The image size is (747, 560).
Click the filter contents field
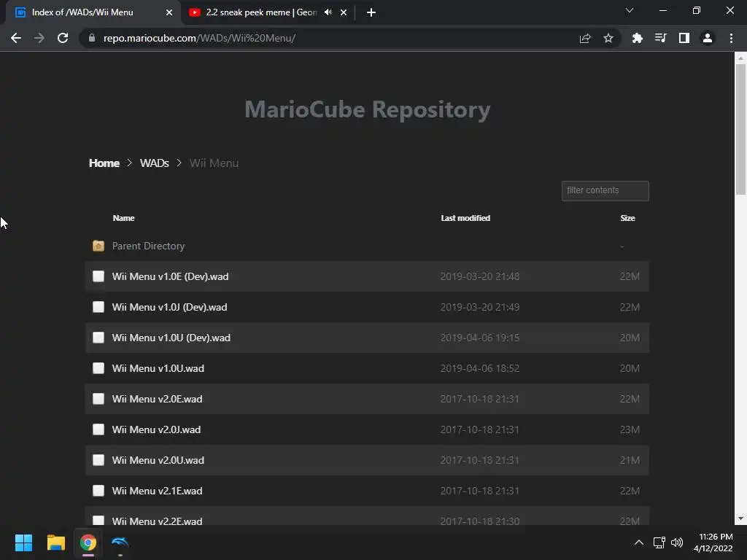[605, 191]
